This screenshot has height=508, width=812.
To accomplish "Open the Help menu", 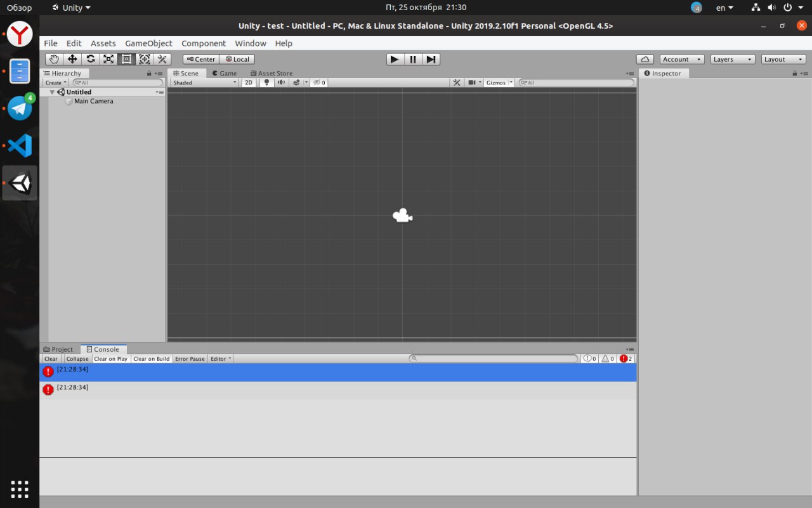I will point(284,43).
